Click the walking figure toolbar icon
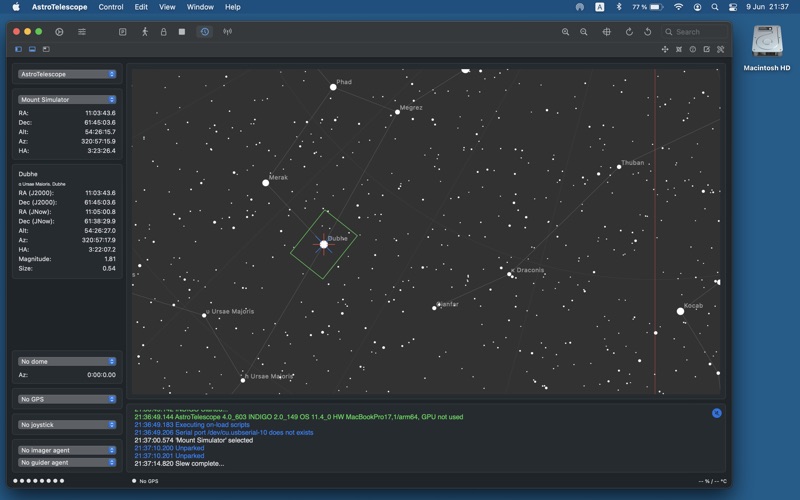 click(x=145, y=32)
